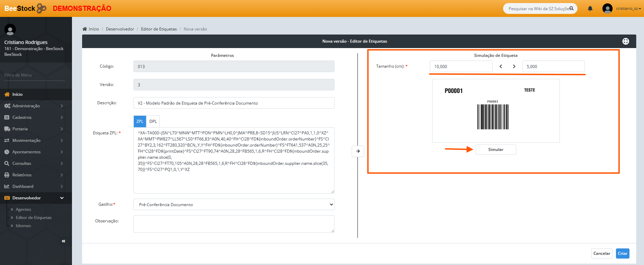Click the notification bell icon

(x=590, y=8)
